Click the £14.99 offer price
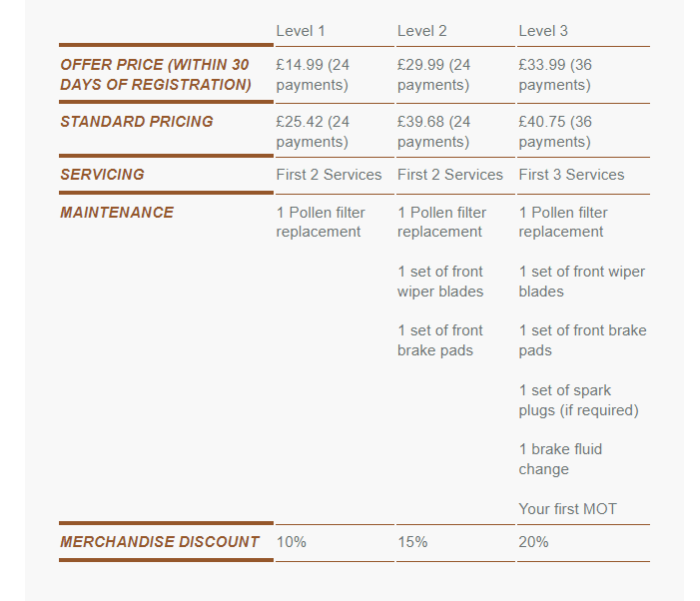The height and width of the screenshot is (601, 700). [x=313, y=75]
